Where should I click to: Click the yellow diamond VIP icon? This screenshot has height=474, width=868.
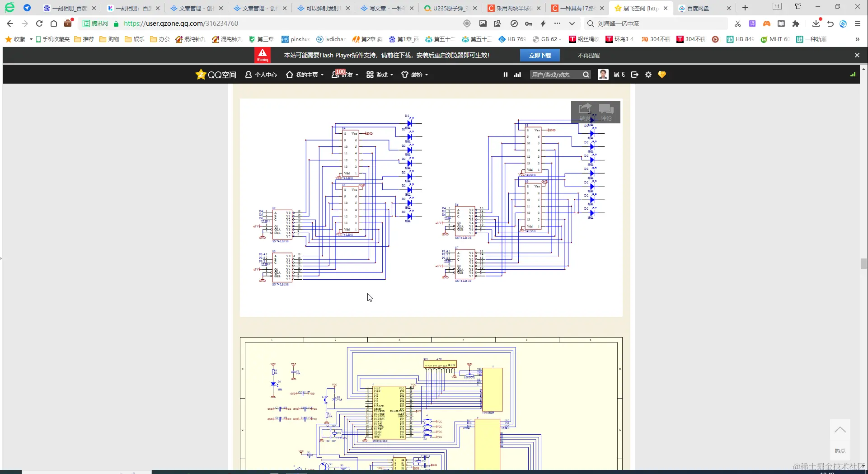(x=662, y=75)
